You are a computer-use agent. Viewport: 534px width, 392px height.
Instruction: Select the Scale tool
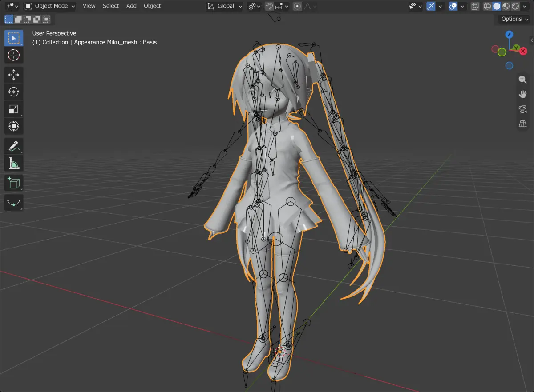click(x=14, y=109)
